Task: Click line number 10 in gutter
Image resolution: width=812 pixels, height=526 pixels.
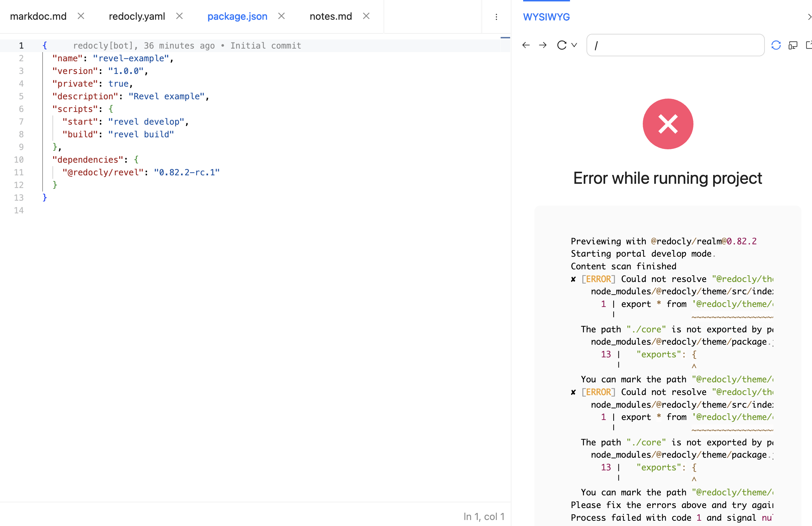Action: tap(19, 159)
